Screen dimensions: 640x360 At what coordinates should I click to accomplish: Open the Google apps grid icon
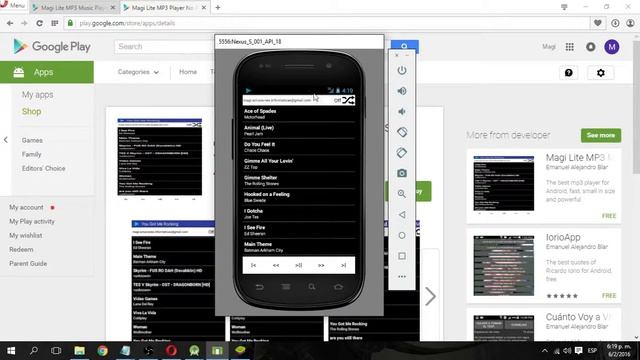click(569, 47)
